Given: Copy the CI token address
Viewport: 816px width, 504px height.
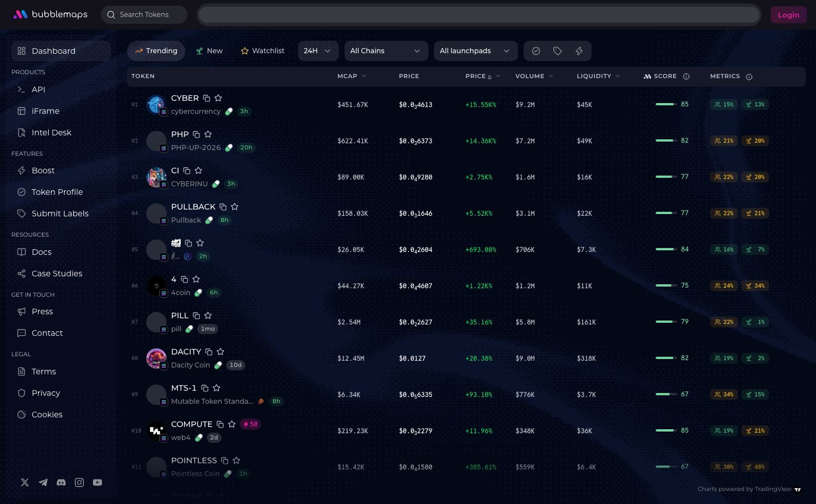Looking at the screenshot, I should tap(186, 170).
